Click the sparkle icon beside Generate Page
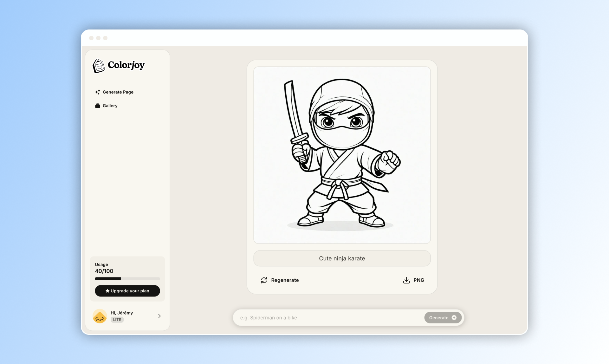 click(98, 92)
